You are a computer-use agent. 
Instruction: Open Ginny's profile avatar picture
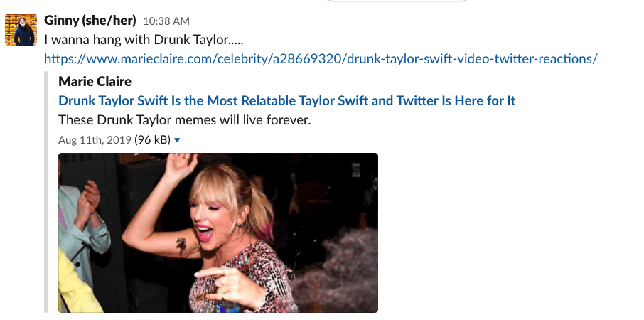click(x=21, y=30)
